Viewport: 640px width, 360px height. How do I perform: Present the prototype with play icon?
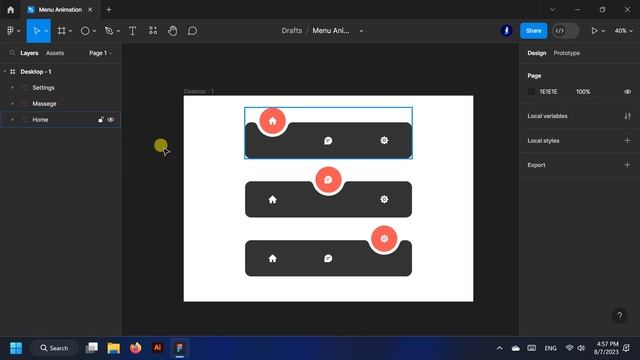pyautogui.click(x=594, y=31)
